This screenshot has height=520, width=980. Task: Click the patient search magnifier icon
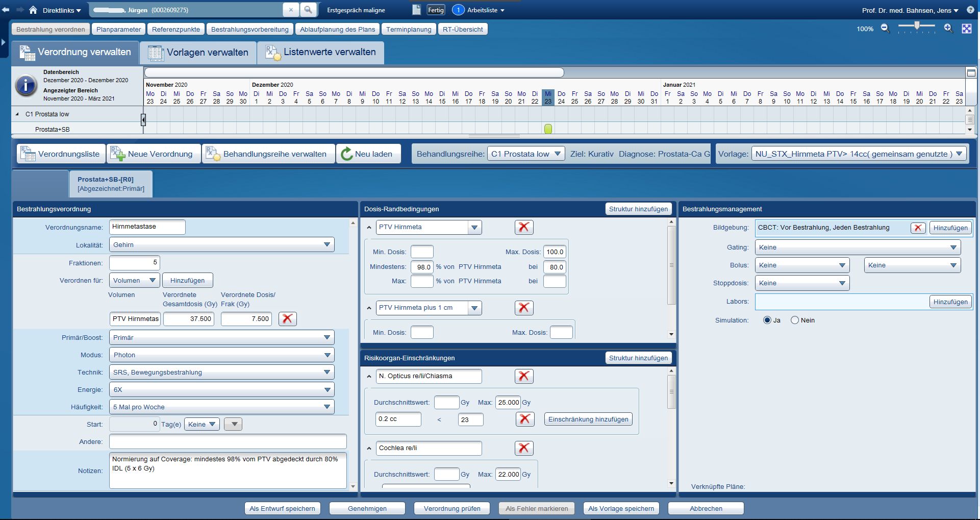308,10
